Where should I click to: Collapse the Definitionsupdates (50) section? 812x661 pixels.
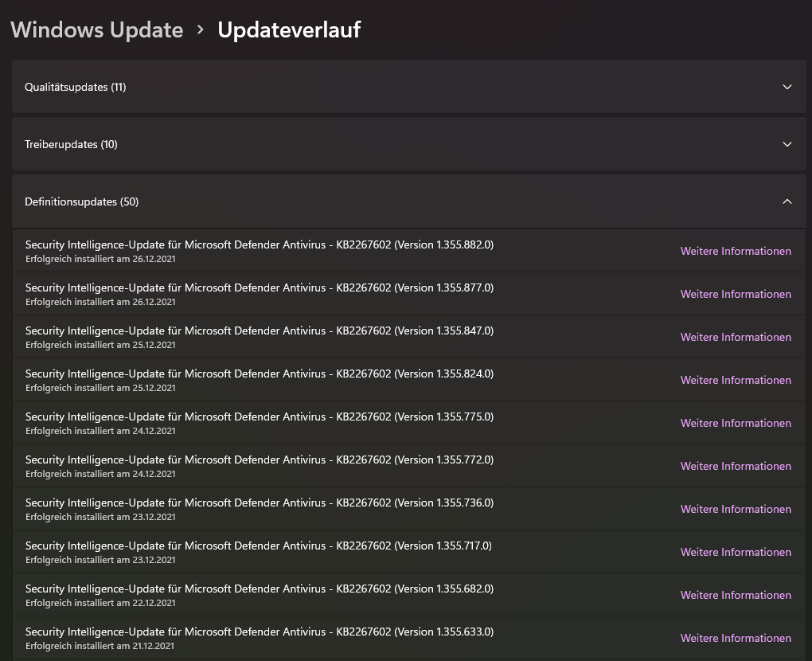pyautogui.click(x=409, y=201)
